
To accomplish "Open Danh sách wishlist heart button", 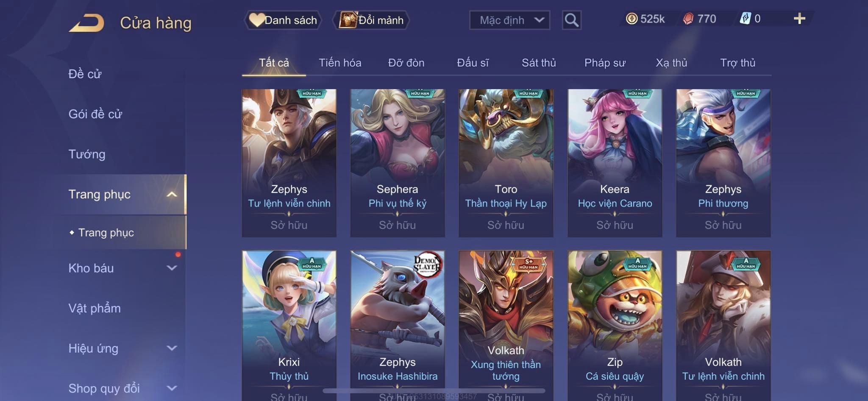I will (x=283, y=20).
